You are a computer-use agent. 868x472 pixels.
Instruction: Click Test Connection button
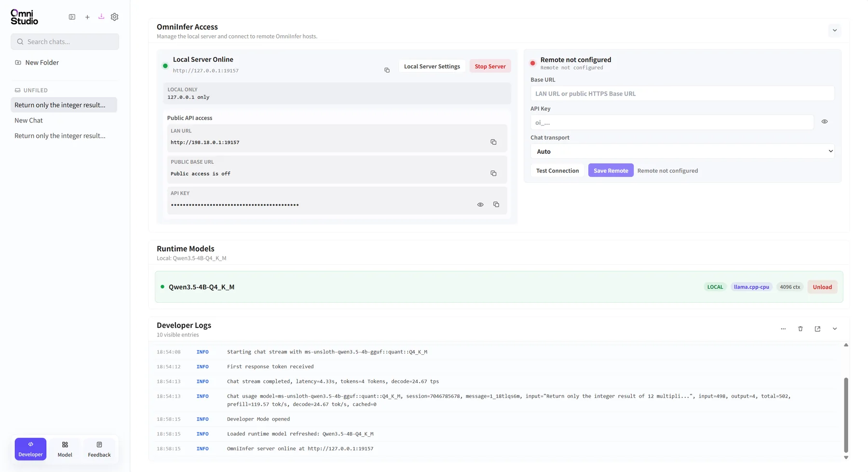click(557, 170)
